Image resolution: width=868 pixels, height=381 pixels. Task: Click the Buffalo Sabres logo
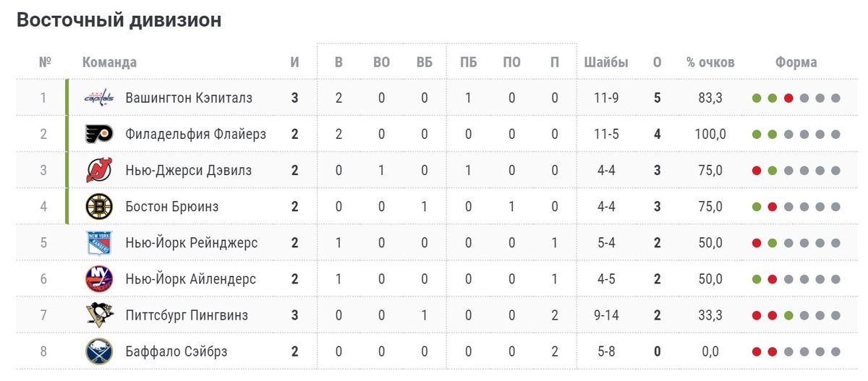tap(99, 351)
